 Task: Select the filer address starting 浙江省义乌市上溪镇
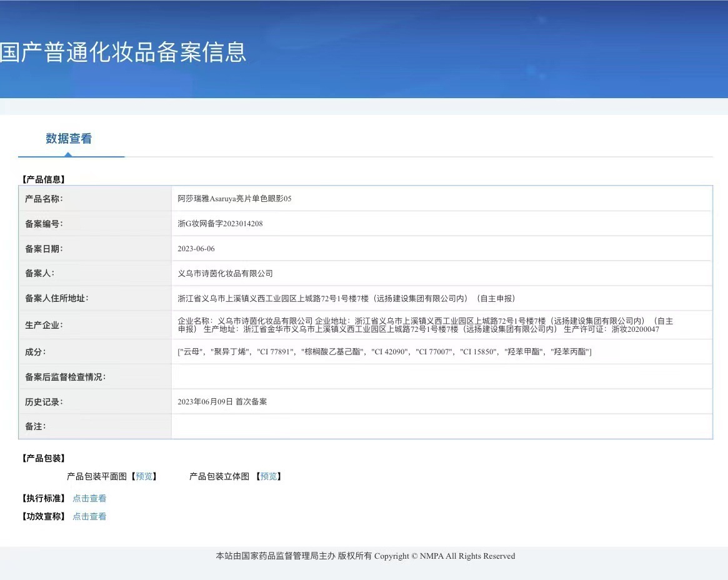pos(346,299)
